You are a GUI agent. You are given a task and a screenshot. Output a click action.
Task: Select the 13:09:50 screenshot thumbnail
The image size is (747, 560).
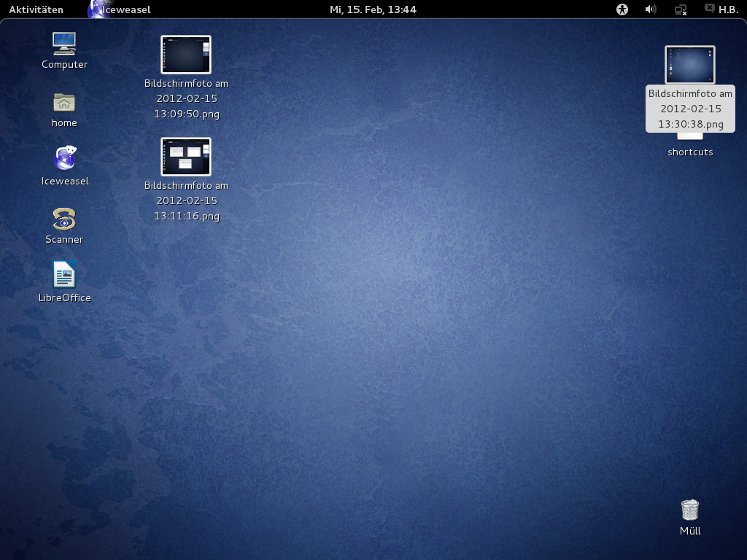(186, 55)
